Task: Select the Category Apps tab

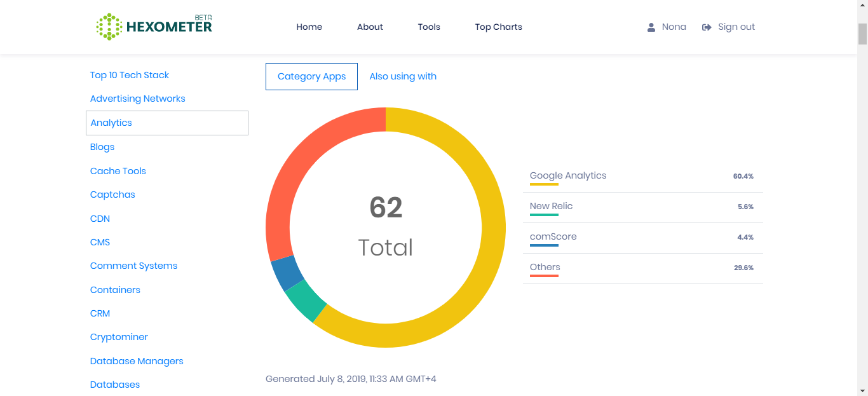Action: 311,76
